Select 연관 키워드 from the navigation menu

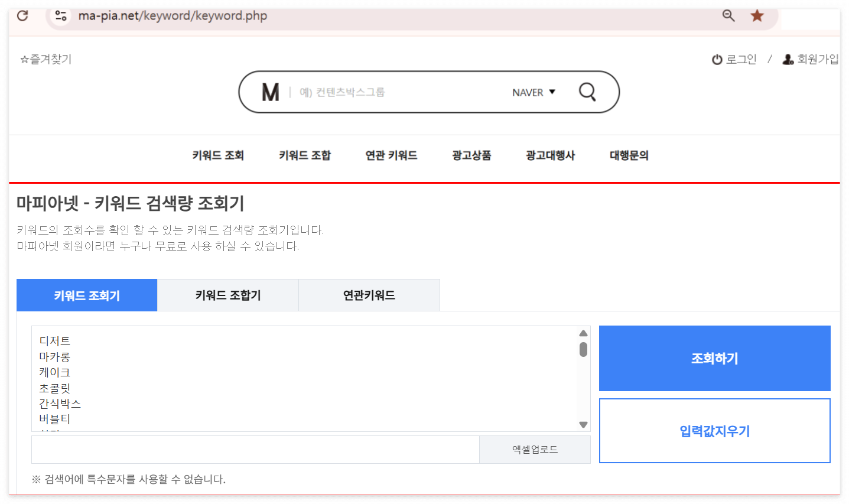(x=391, y=155)
